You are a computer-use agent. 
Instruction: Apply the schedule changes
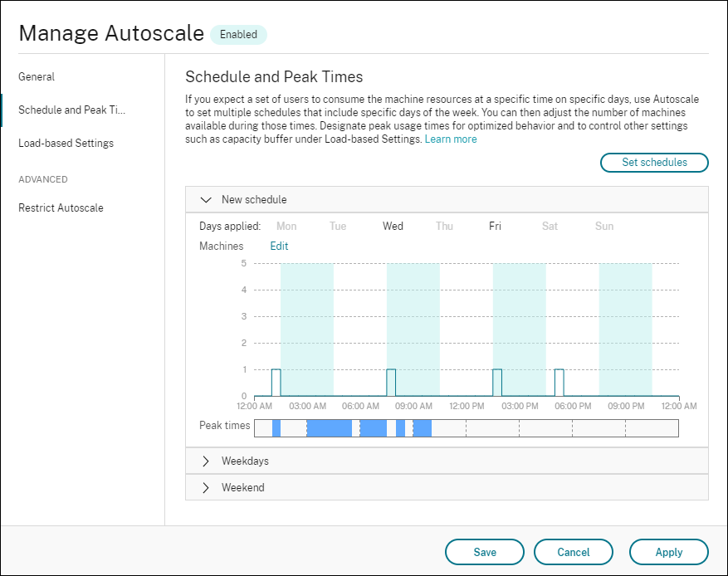[x=669, y=552]
